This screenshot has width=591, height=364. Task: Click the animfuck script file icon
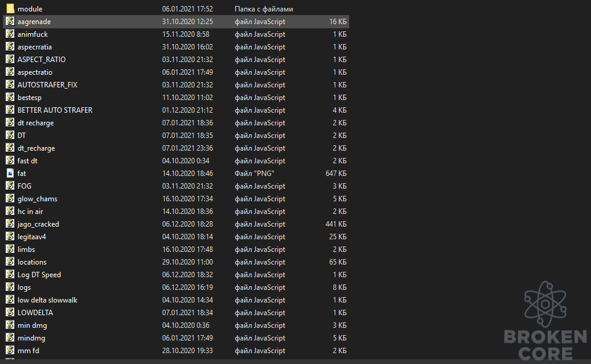tap(10, 34)
